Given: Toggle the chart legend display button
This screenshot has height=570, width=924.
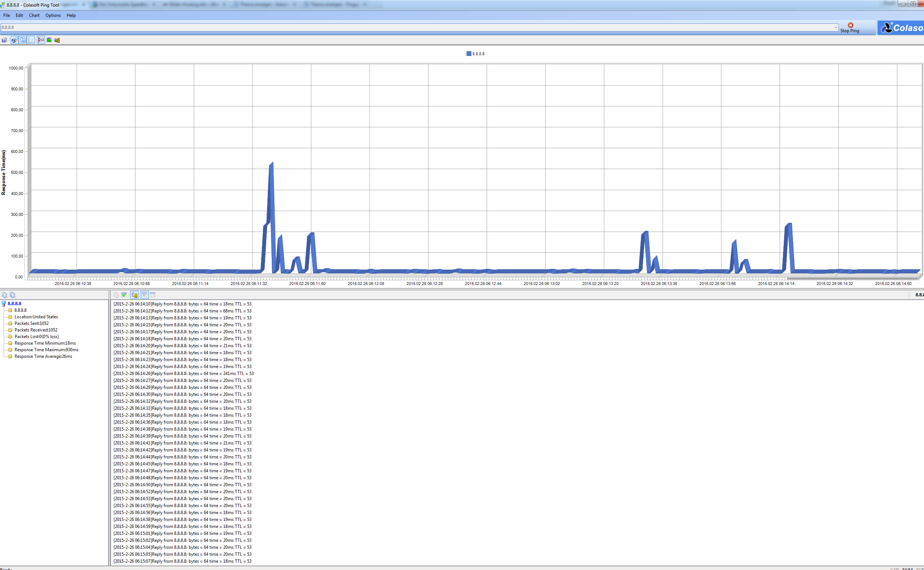Looking at the screenshot, I should [23, 40].
